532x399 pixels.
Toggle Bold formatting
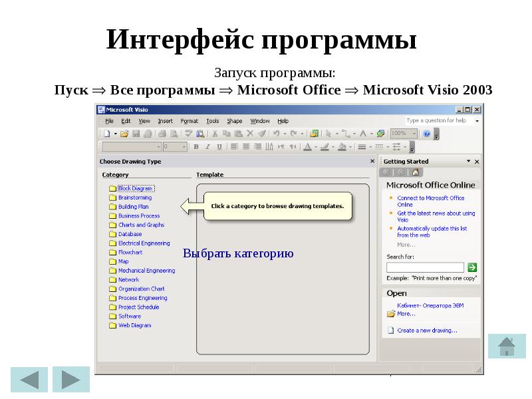coord(196,147)
